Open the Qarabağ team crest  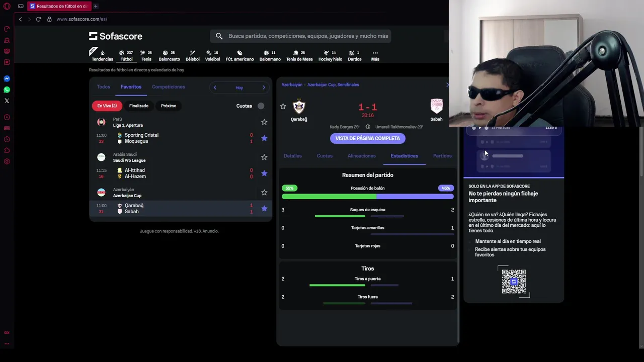(299, 106)
